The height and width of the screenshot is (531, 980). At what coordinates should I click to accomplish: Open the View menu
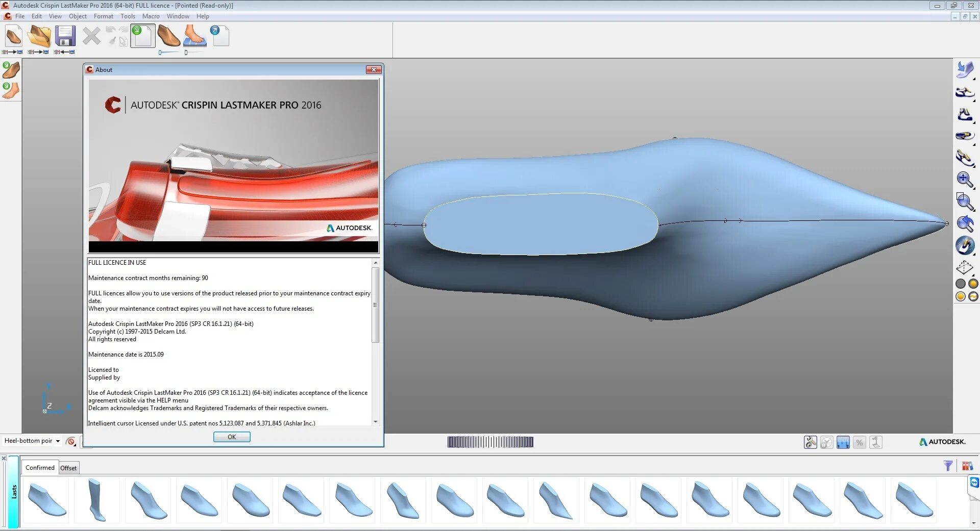pos(55,16)
